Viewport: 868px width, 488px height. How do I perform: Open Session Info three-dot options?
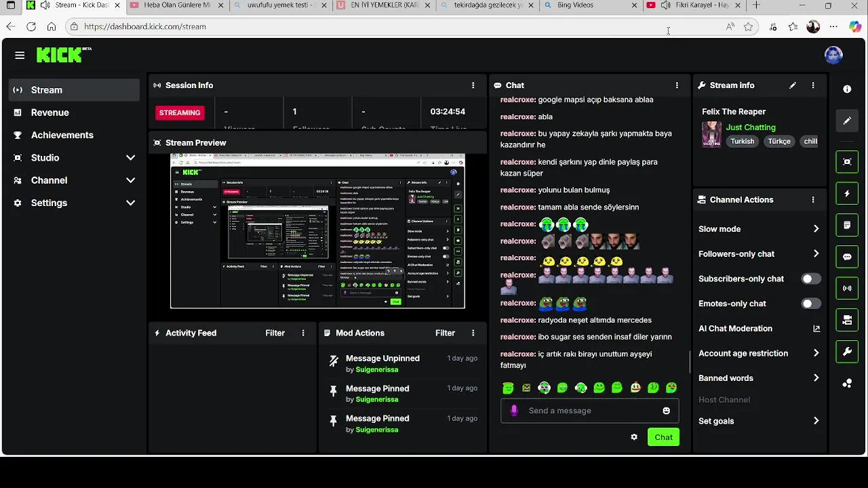click(473, 85)
